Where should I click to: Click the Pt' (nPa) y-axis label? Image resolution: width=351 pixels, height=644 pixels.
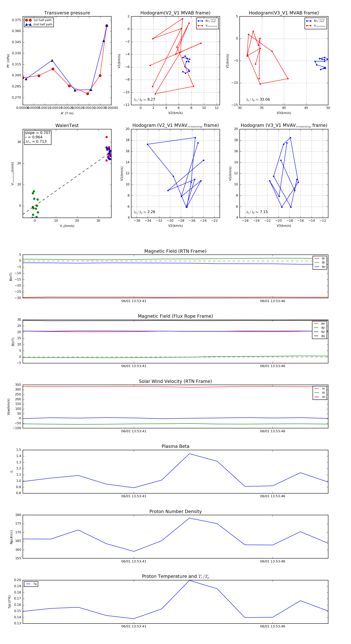pyautogui.click(x=8, y=61)
